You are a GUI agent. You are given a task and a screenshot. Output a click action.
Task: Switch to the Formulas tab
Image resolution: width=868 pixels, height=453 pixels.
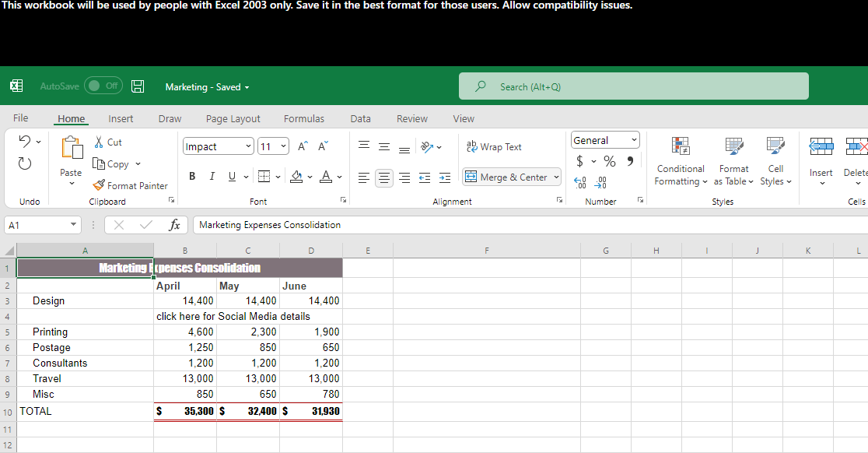pyautogui.click(x=303, y=118)
